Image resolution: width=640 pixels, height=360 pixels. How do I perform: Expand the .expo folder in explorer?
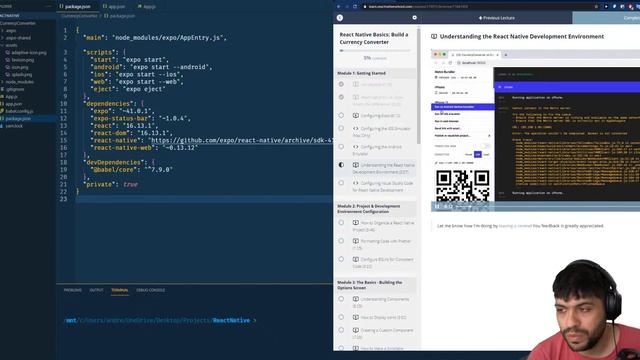11,31
